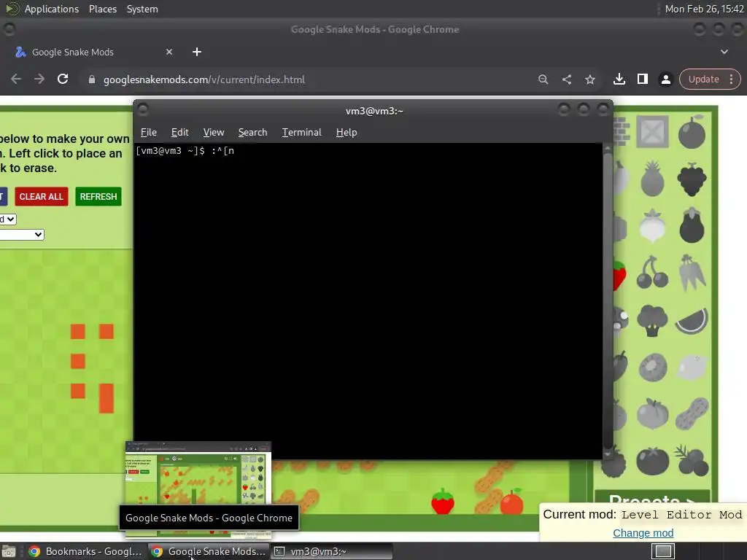
Task: Open the Places menu
Action: pos(103,9)
